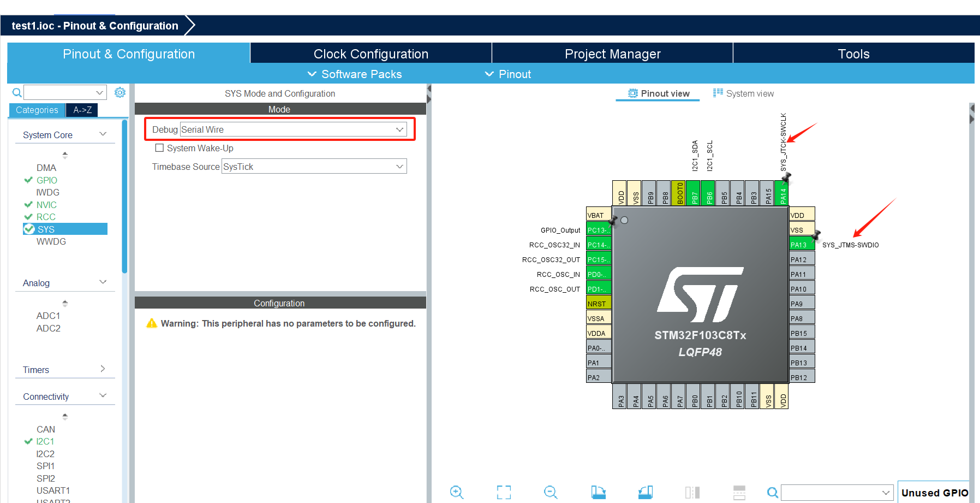Select ADC2 under Analog
Viewport: 980px width, 503px height.
click(x=49, y=328)
